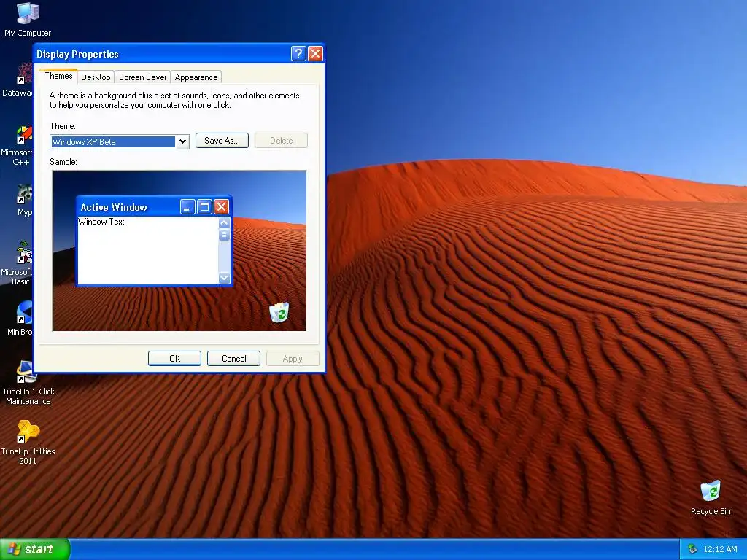The height and width of the screenshot is (560, 747).
Task: Switch to the Appearance tab
Action: coord(196,77)
